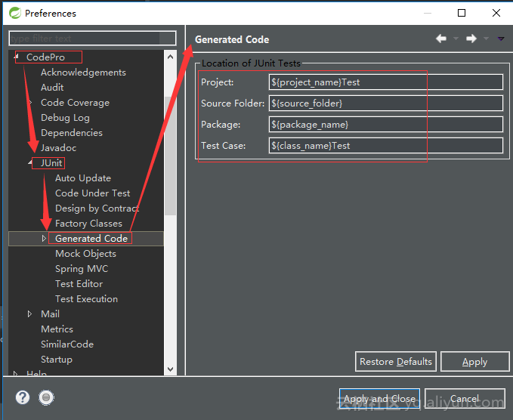This screenshot has width=513, height=420.
Task: Click the Help question mark icon
Action: point(23,397)
